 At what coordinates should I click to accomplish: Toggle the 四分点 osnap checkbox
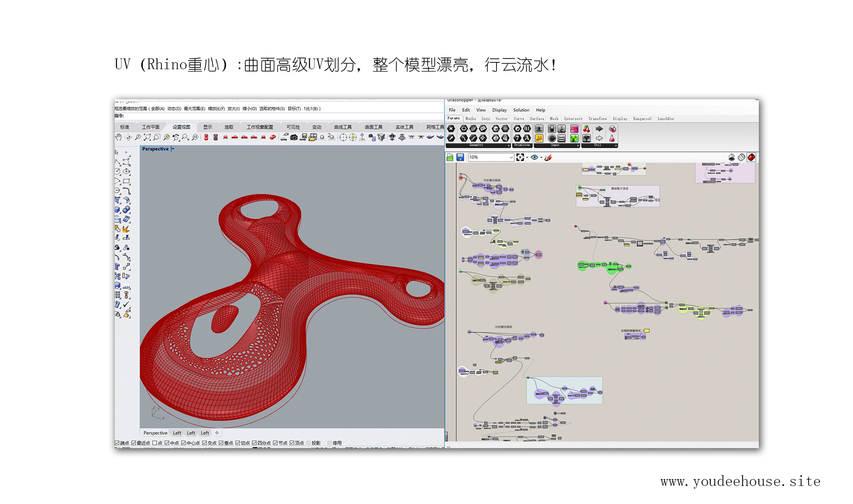point(255,443)
